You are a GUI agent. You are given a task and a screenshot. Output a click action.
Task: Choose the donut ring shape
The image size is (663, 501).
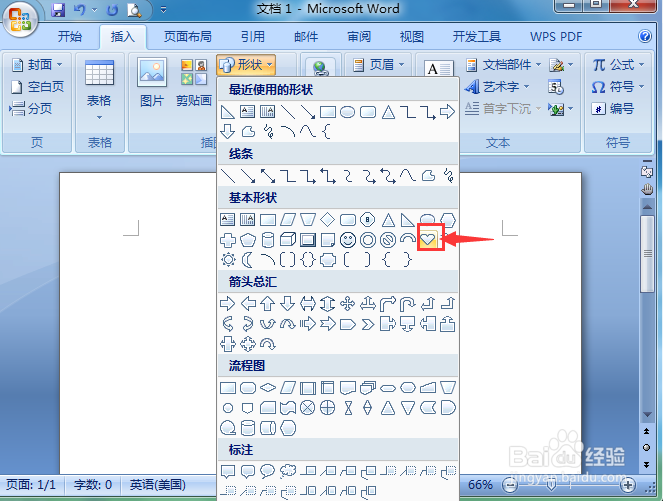(x=368, y=240)
